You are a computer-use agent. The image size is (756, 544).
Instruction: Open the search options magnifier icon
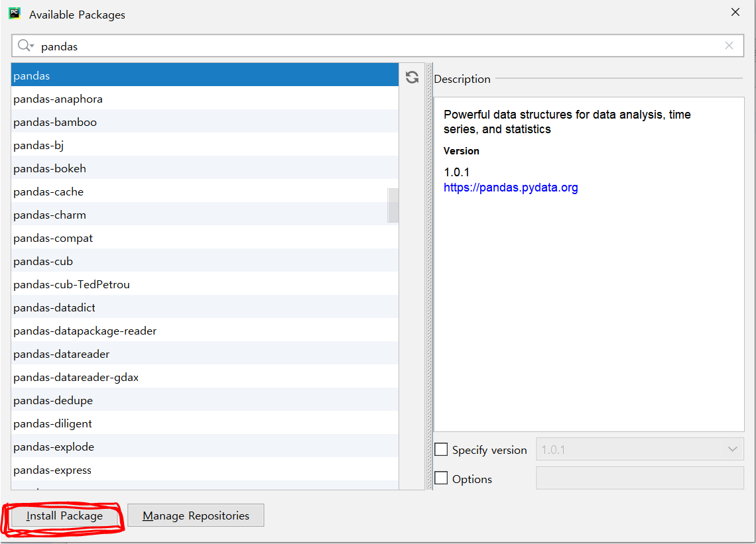point(25,46)
